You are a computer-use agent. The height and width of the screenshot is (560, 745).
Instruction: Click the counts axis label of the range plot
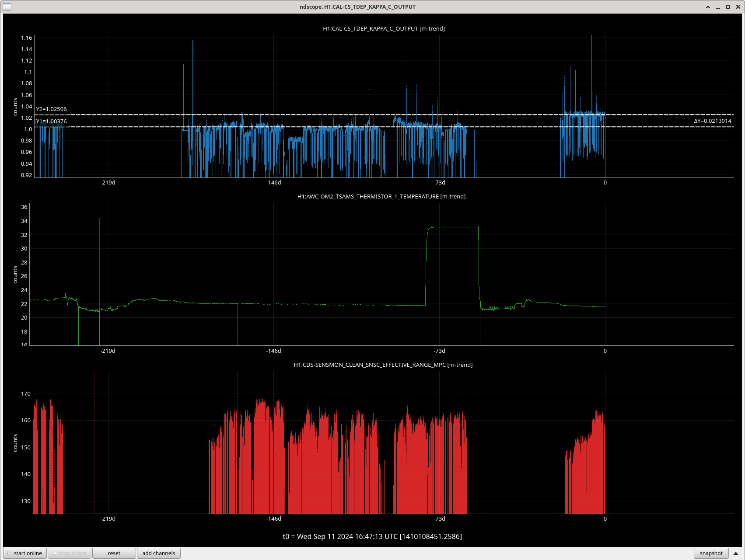pos(15,443)
